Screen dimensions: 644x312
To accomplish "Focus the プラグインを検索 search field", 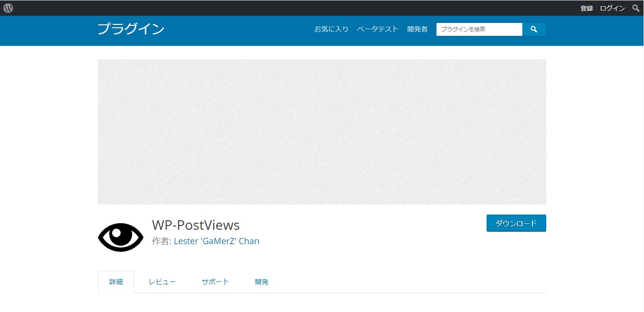I will point(479,29).
